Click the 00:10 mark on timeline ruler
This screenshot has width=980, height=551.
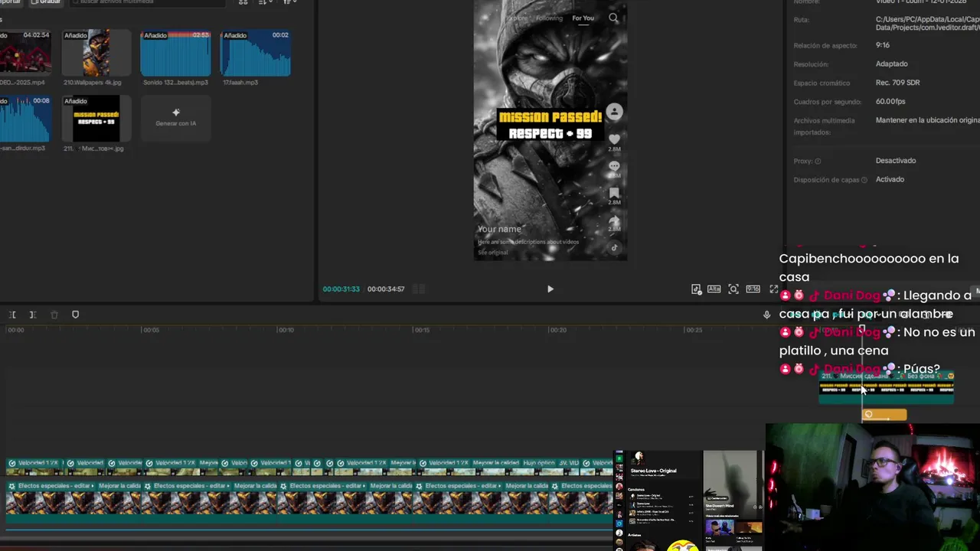pos(286,330)
